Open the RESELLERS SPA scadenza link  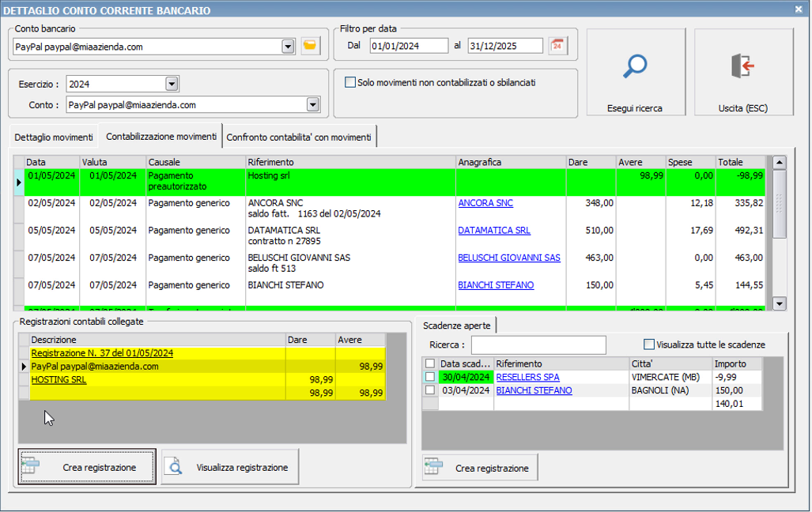click(527, 377)
